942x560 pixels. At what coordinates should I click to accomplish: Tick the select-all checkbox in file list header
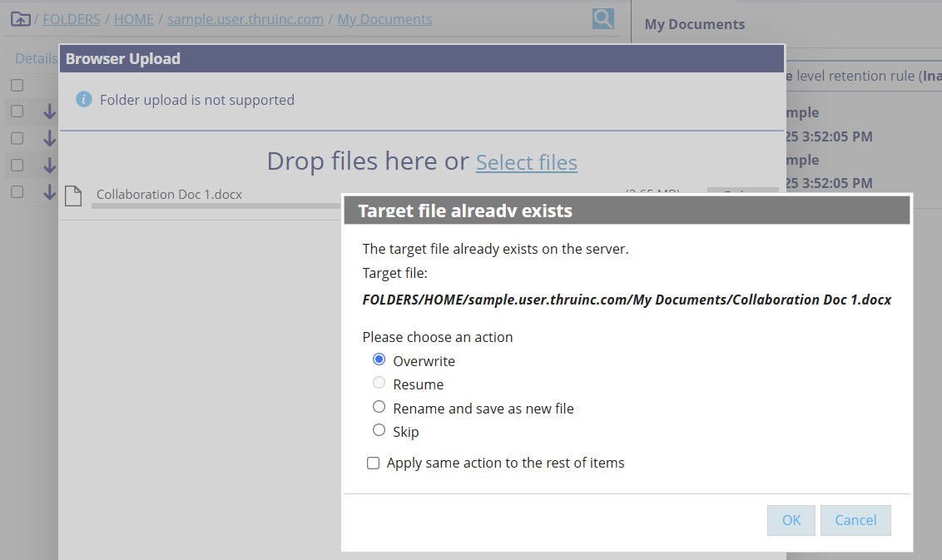point(17,85)
